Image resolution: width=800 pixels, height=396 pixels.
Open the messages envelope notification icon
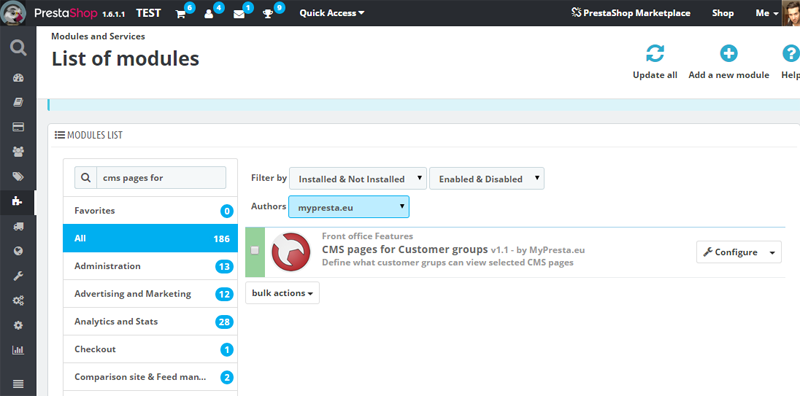tap(239, 14)
